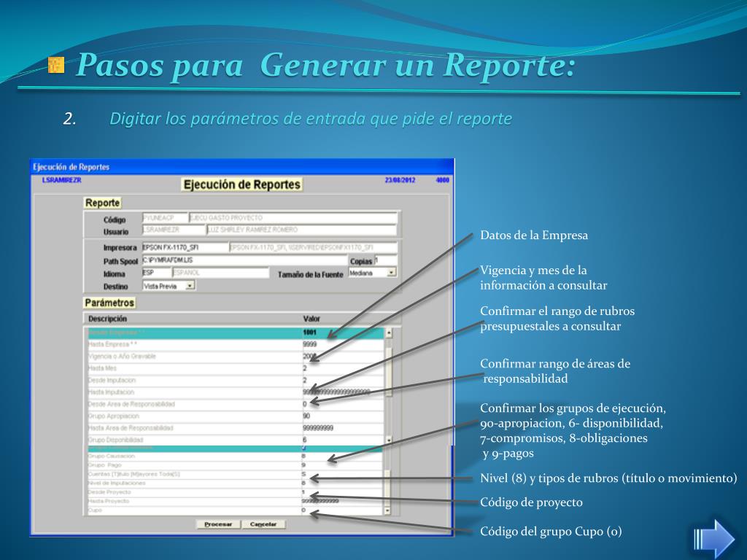This screenshot has height=560, width=747.
Task: Click scroll-up arrow of upper parameters list
Action: pyautogui.click(x=389, y=332)
